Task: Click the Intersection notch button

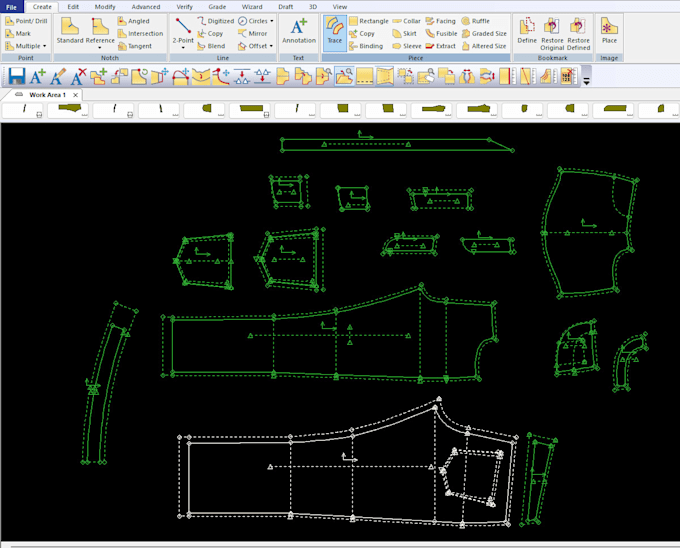Action: [x=141, y=33]
